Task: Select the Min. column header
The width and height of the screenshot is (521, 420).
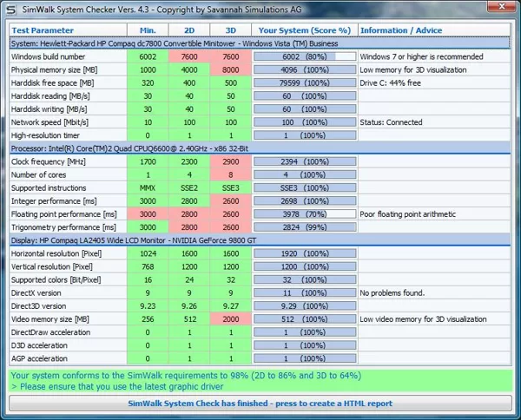Action: (148, 30)
